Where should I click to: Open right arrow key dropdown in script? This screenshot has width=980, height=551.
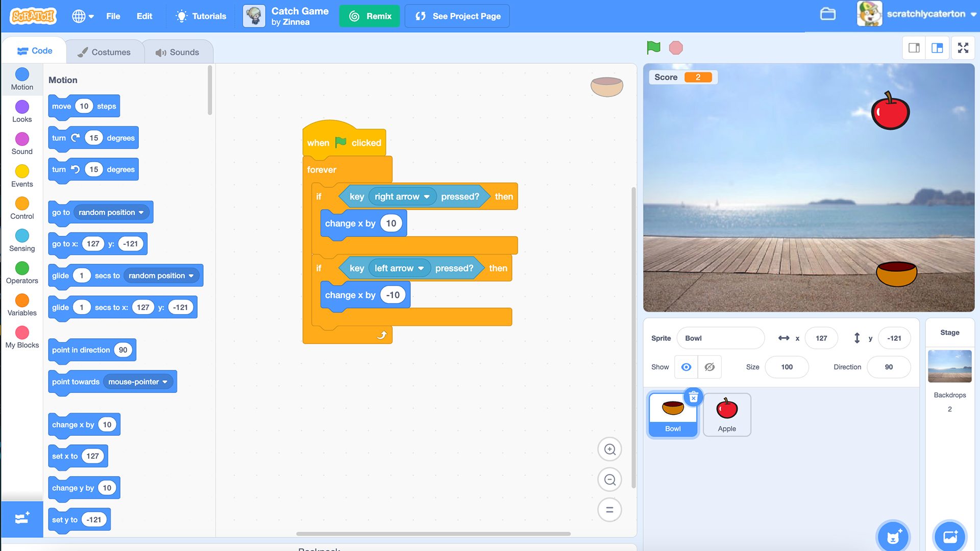[403, 196]
